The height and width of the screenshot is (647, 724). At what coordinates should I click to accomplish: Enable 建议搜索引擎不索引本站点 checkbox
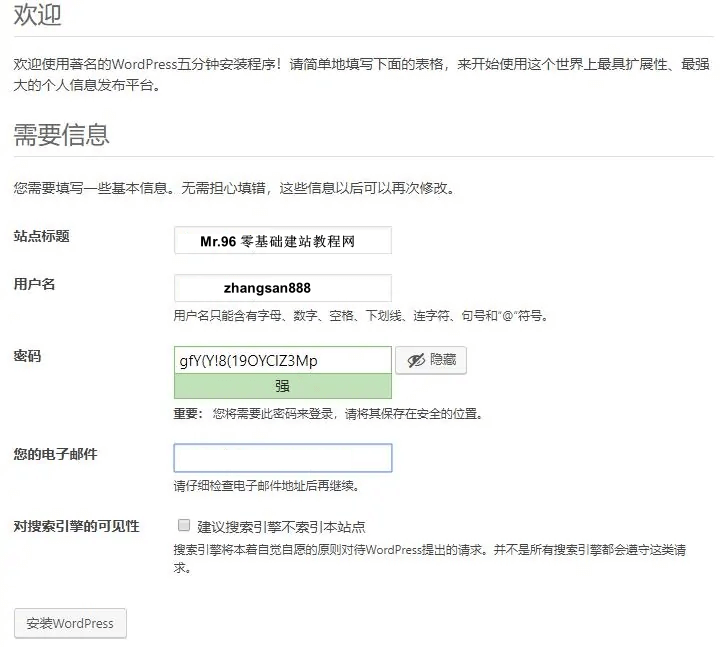pos(184,525)
